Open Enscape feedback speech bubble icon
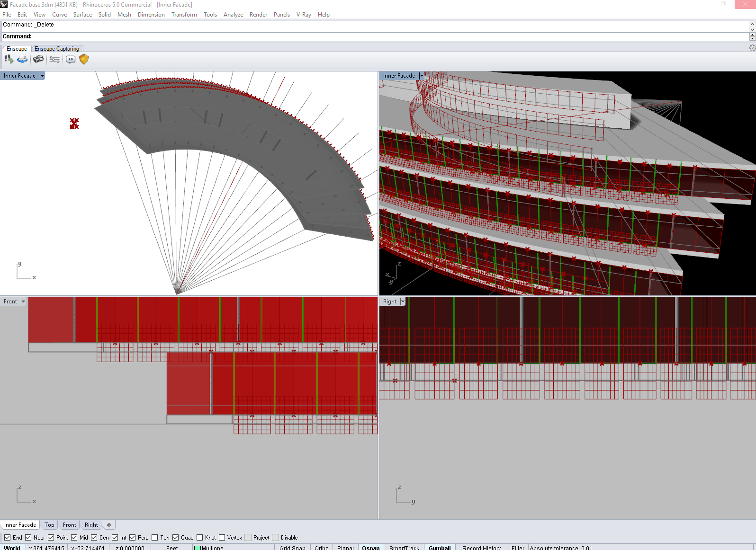The image size is (756, 550). [71, 59]
